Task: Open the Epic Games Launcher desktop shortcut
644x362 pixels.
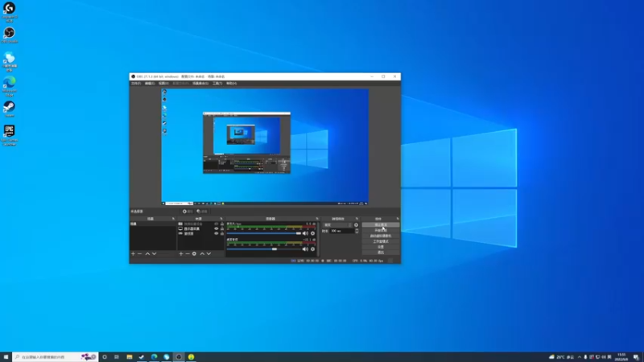Action: [9, 135]
